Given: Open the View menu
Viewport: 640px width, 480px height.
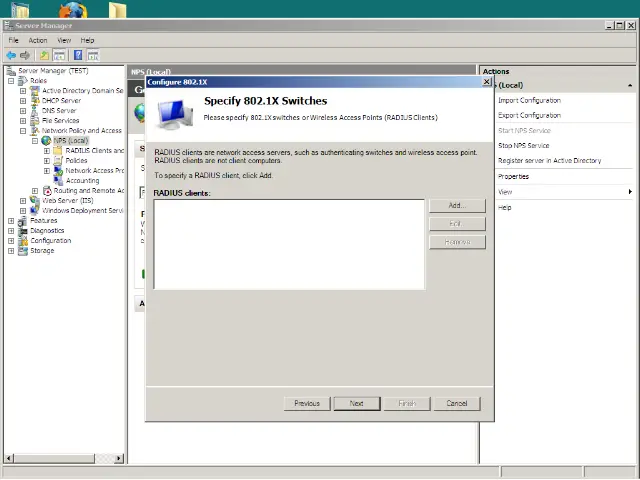Looking at the screenshot, I should pos(64,40).
